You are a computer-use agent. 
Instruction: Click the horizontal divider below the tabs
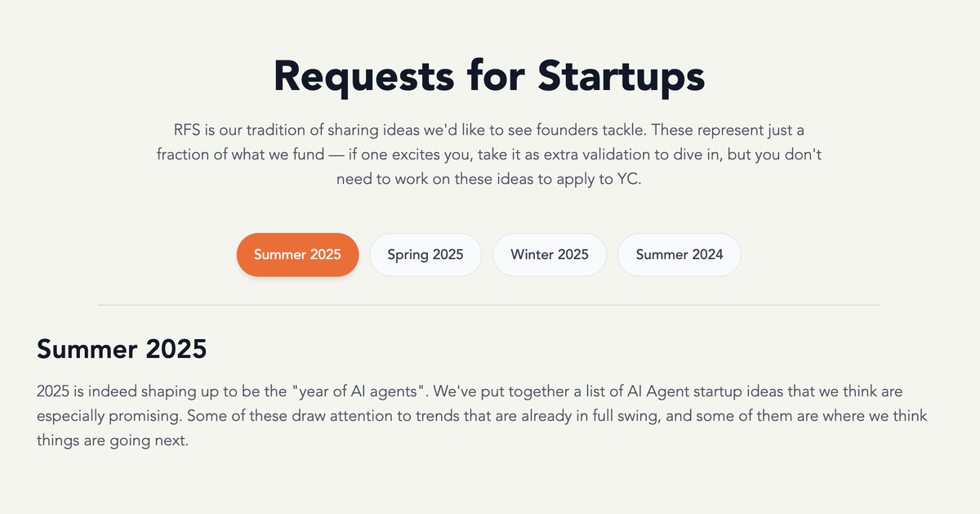[489, 305]
